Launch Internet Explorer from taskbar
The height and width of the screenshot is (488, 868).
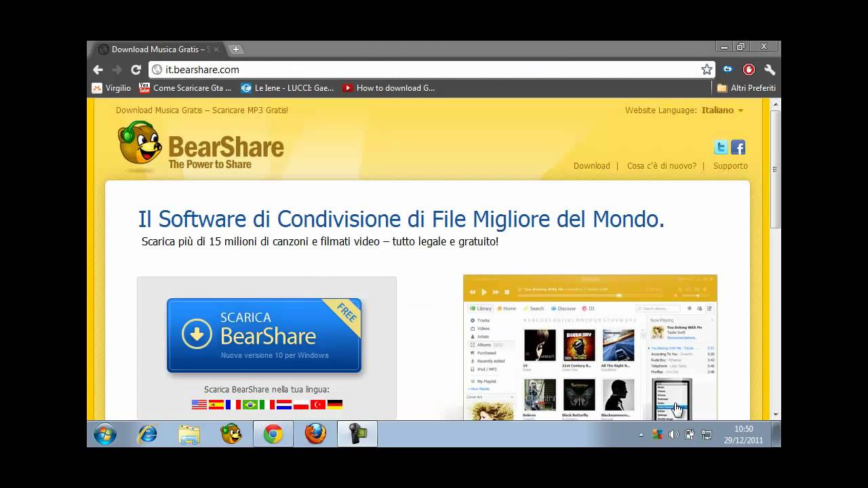(147, 434)
